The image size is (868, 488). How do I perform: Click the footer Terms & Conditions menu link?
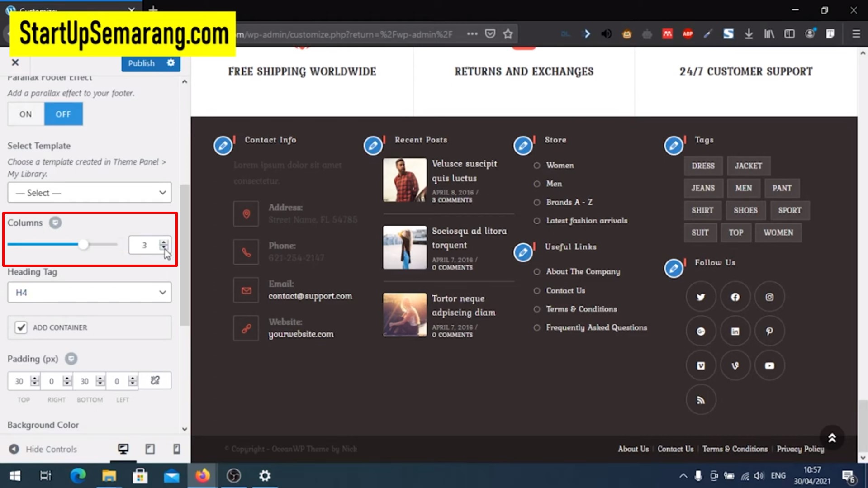point(735,449)
